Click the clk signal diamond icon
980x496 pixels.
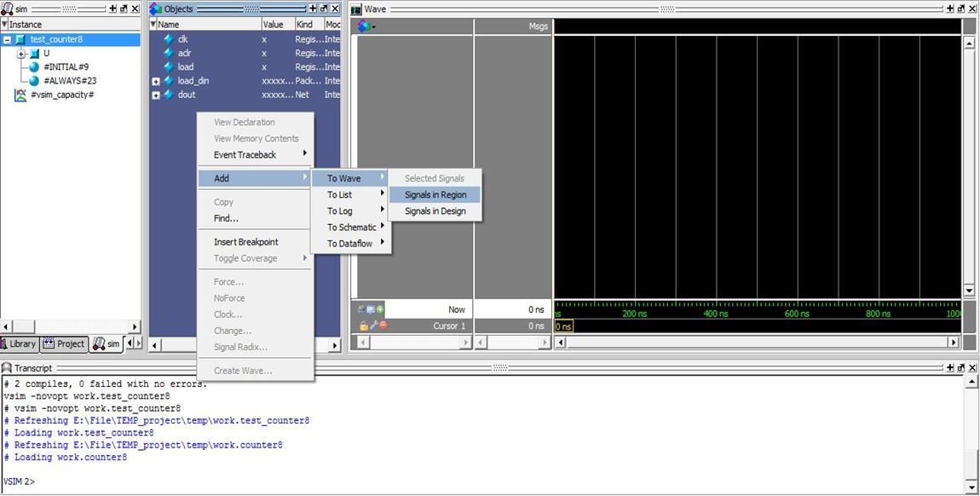[x=168, y=38]
